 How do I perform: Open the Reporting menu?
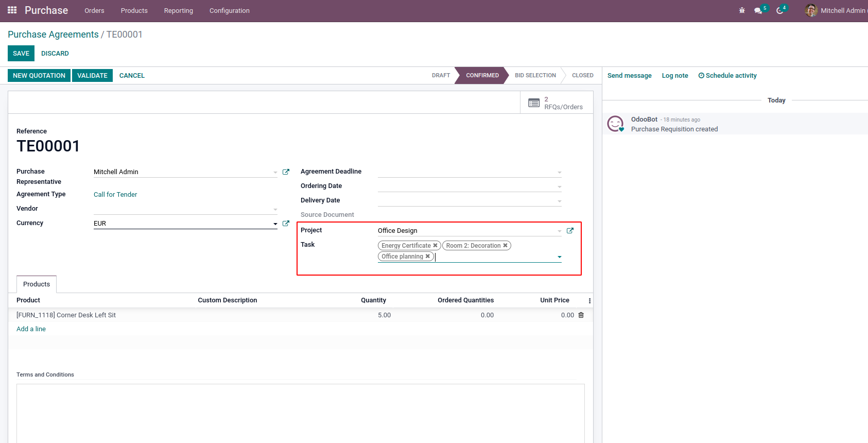179,11
